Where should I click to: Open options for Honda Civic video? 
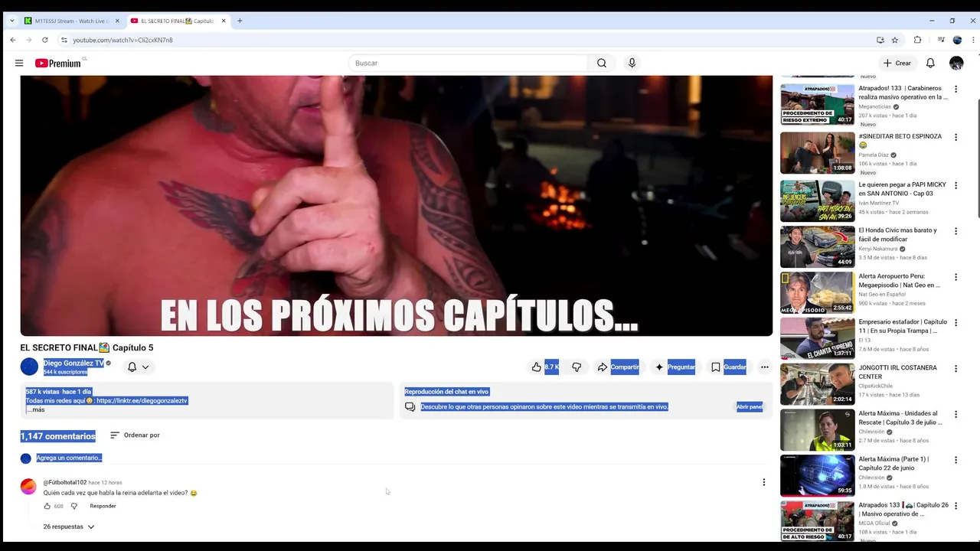tap(955, 231)
